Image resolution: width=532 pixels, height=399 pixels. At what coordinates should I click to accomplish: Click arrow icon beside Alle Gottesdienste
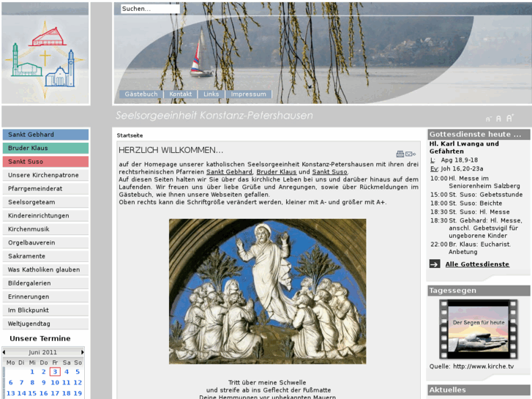pyautogui.click(x=435, y=264)
